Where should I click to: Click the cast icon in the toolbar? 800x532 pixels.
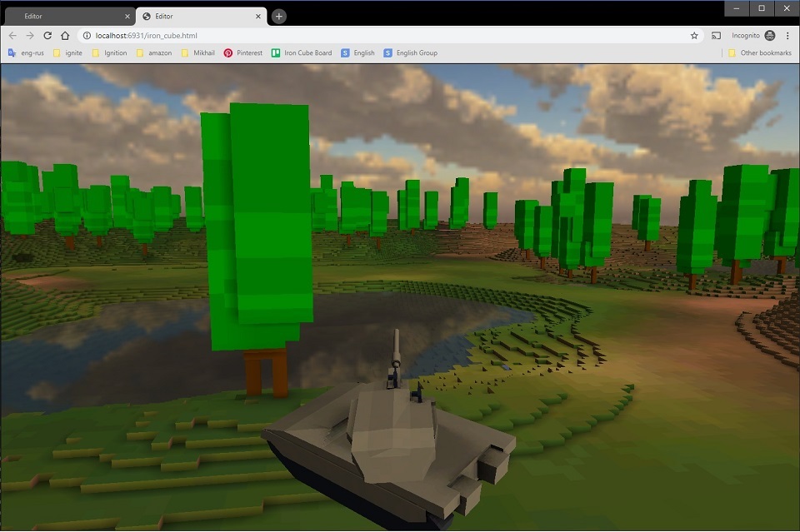[716, 36]
